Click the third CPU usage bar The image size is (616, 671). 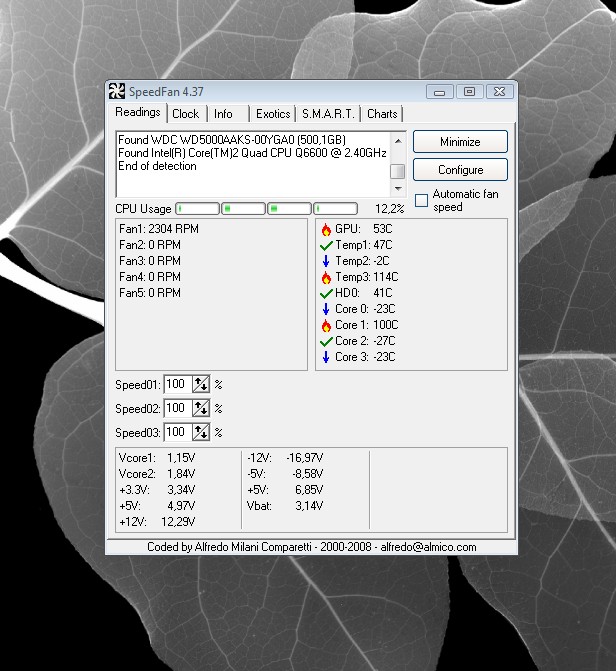pos(290,209)
